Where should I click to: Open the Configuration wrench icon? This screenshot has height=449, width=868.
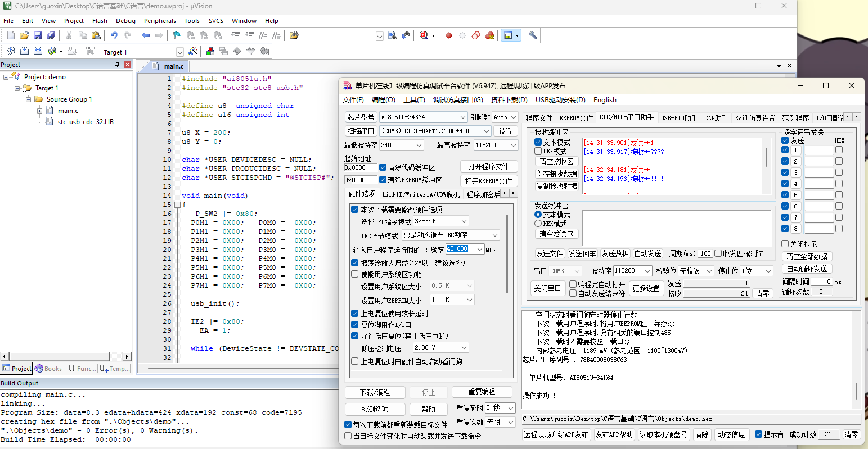coord(533,35)
